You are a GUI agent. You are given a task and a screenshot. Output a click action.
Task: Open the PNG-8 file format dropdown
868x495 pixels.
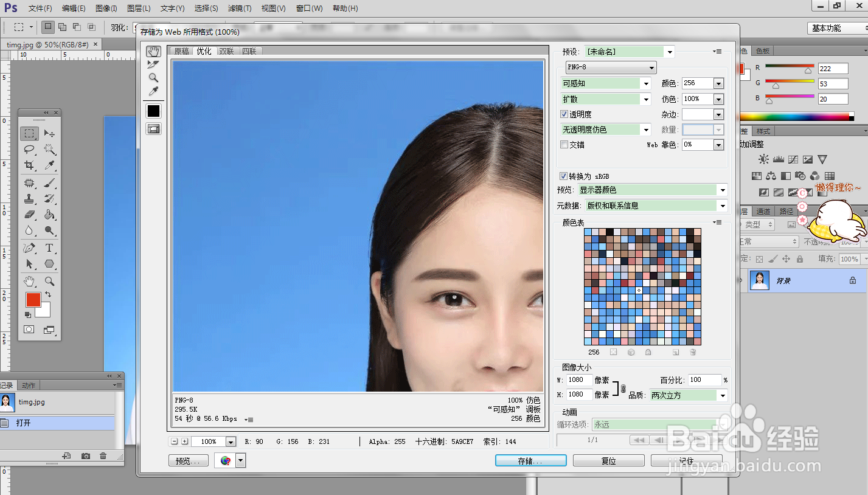point(611,67)
